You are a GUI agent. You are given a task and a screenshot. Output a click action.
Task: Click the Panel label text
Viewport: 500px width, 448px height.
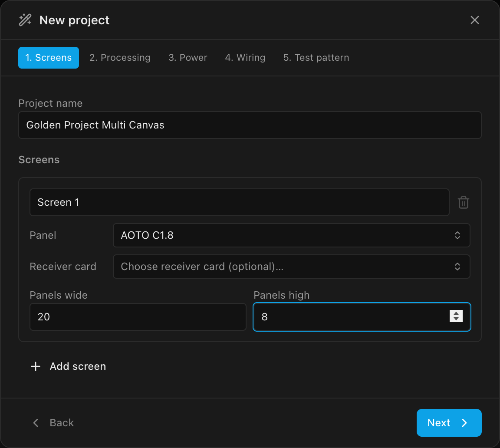[43, 235]
